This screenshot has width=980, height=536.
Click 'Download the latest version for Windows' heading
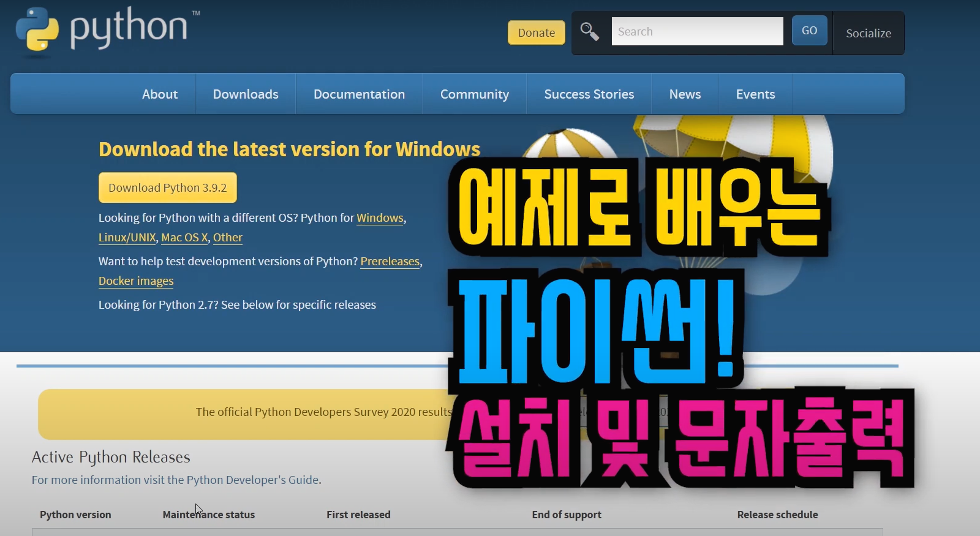coord(290,149)
